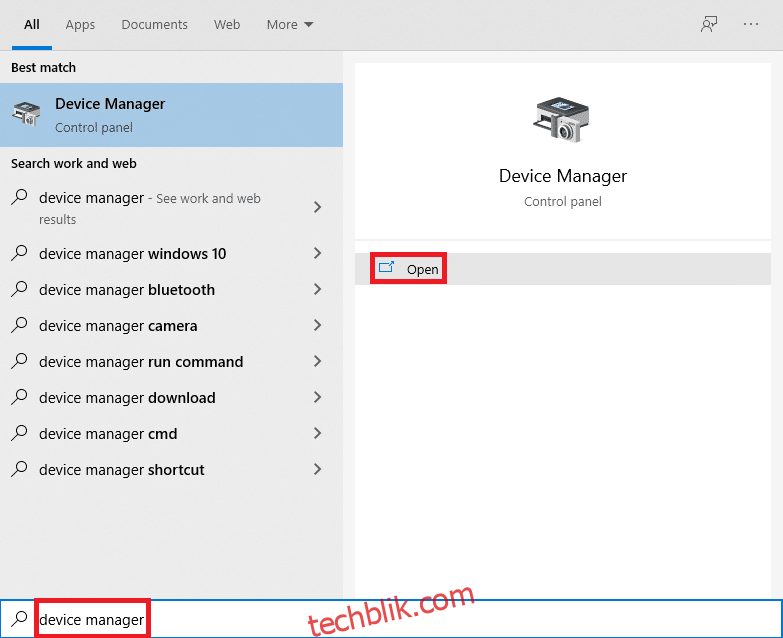This screenshot has height=638, width=783.
Task: Click search icon beside 'device manager windows 10'
Action: pyautogui.click(x=19, y=253)
